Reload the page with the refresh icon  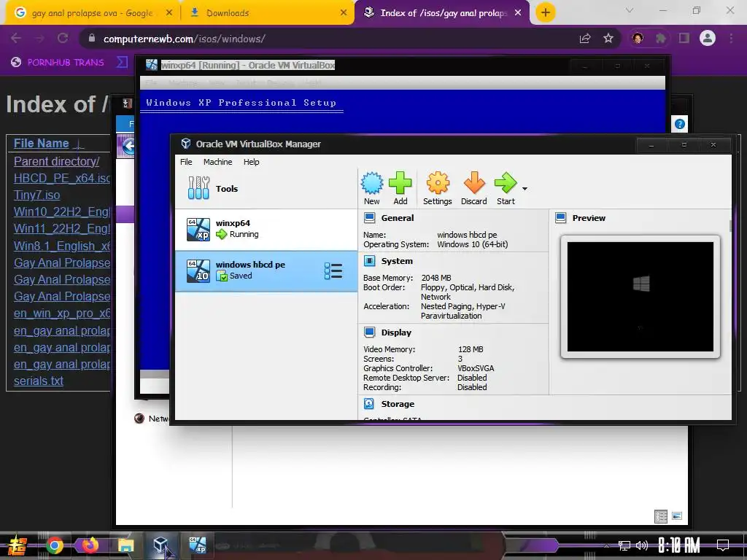click(x=63, y=39)
